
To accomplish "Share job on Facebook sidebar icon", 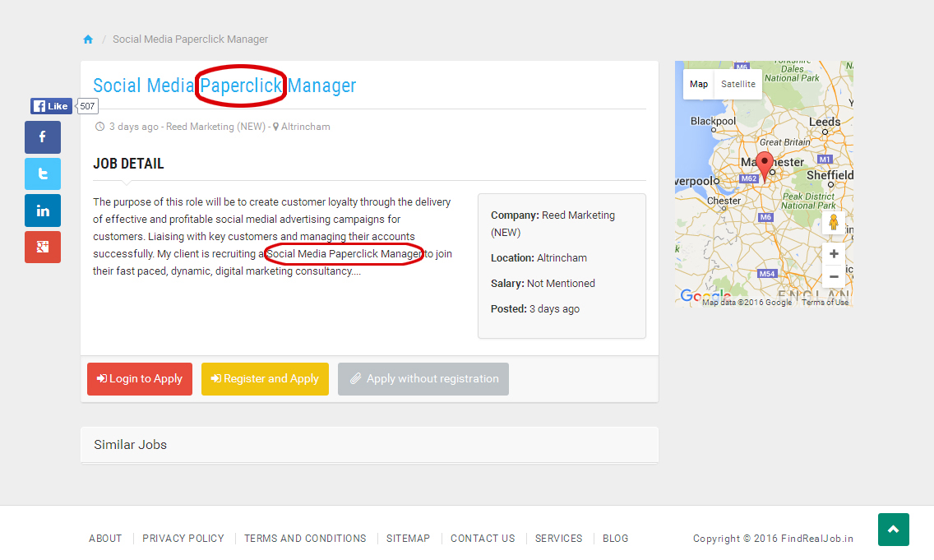I will pos(43,137).
